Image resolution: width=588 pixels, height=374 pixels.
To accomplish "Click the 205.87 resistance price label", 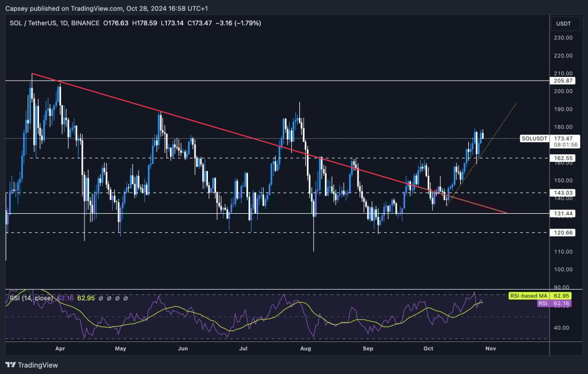I will [x=562, y=81].
